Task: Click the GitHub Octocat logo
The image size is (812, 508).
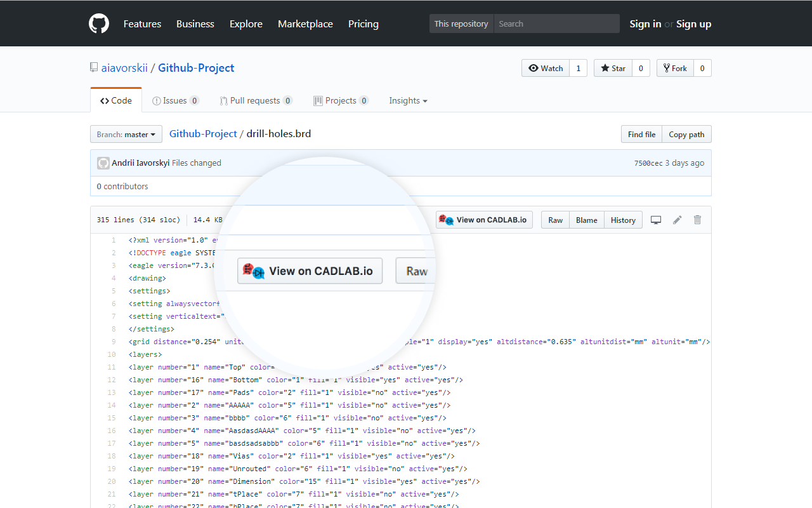Action: (x=99, y=23)
